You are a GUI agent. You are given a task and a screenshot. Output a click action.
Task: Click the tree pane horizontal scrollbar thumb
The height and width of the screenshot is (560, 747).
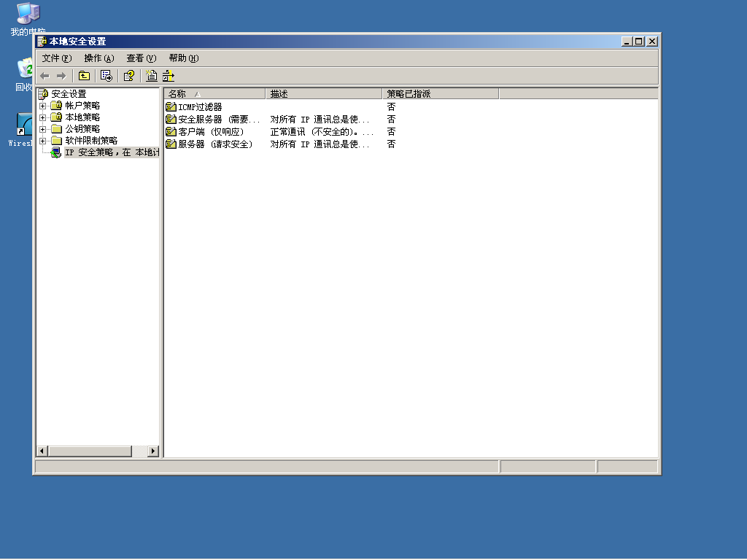pyautogui.click(x=90, y=451)
